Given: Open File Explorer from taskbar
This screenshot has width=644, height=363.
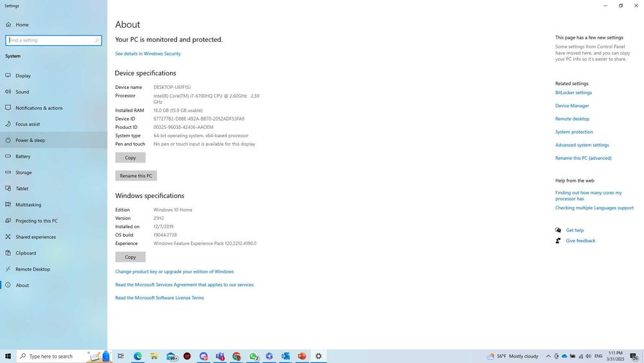Looking at the screenshot, I should tap(154, 357).
